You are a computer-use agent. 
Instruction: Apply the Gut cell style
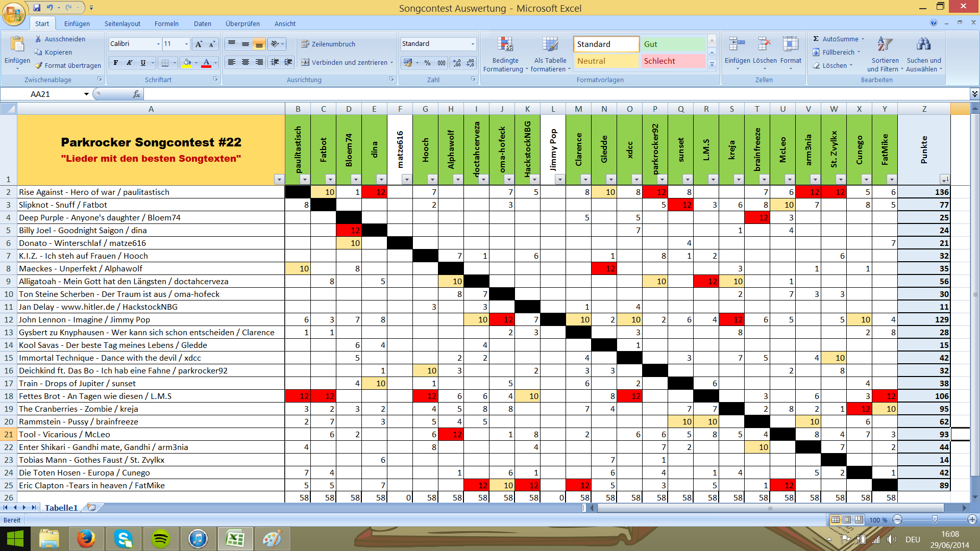[673, 44]
